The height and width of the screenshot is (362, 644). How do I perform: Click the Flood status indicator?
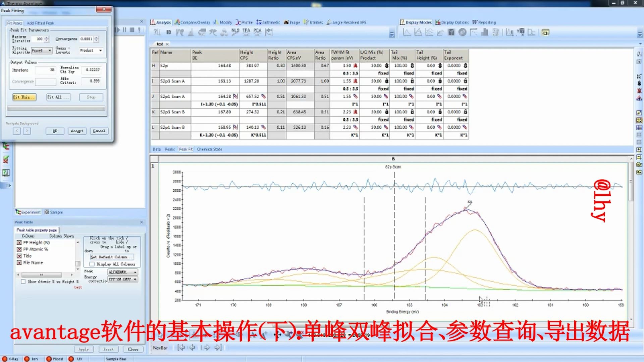pyautogui.click(x=55, y=359)
